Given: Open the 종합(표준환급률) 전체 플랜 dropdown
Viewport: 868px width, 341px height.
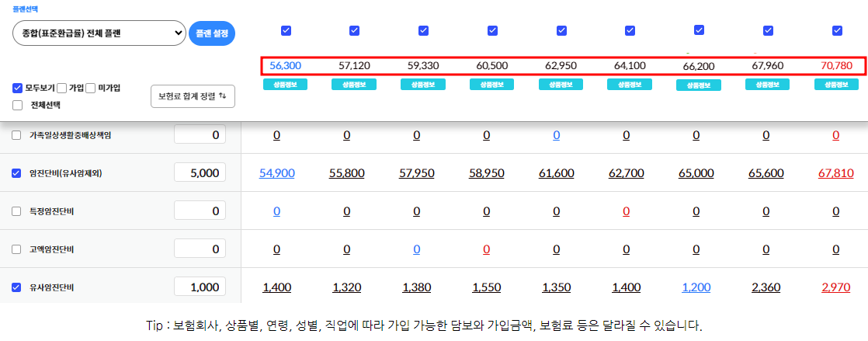Looking at the screenshot, I should coord(99,33).
